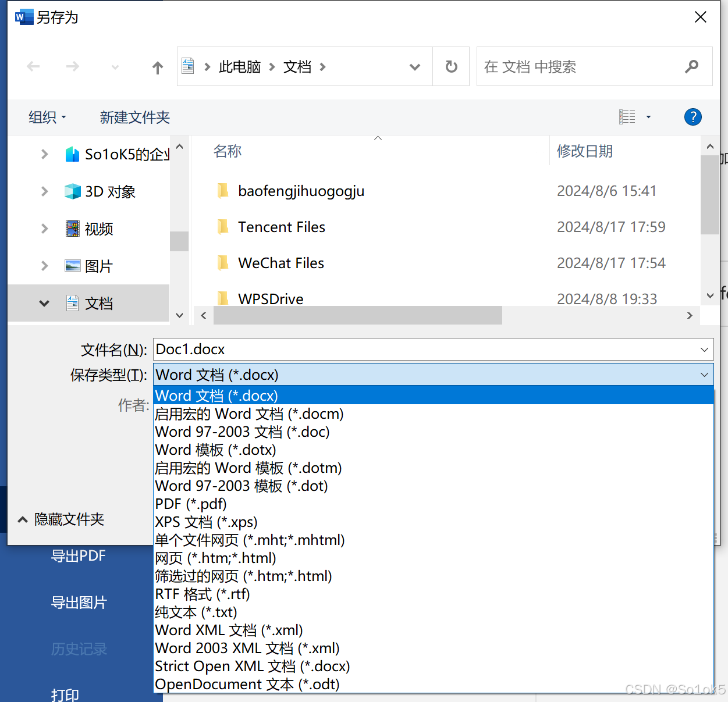Refresh the folder listing

pos(451,66)
